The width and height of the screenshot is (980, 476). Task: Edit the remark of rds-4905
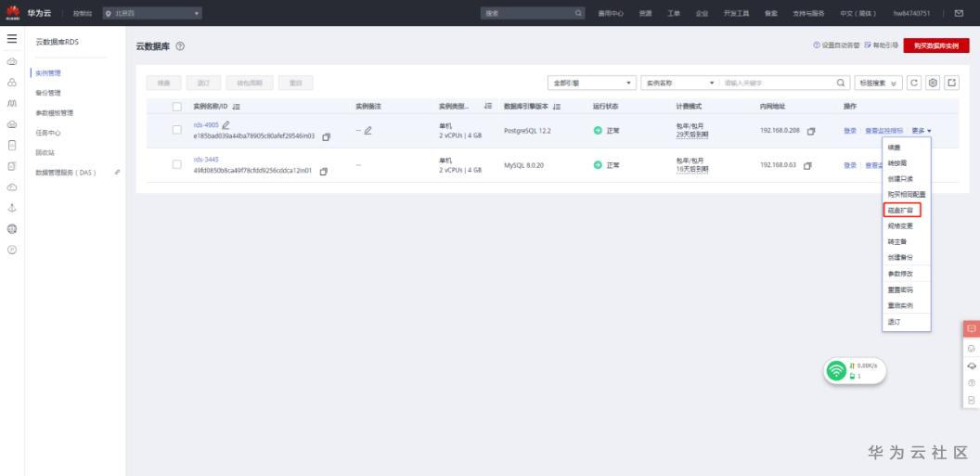(x=368, y=131)
